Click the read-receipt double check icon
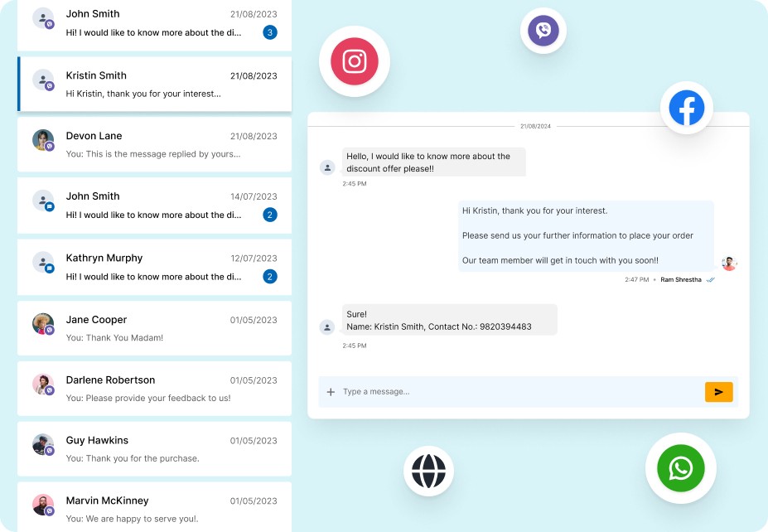 coord(711,280)
